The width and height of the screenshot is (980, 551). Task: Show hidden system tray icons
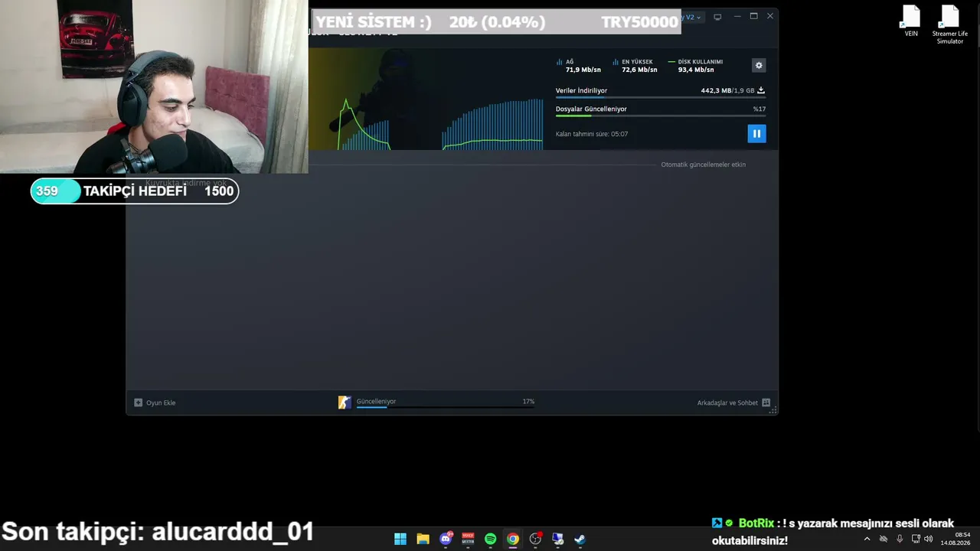tap(867, 539)
